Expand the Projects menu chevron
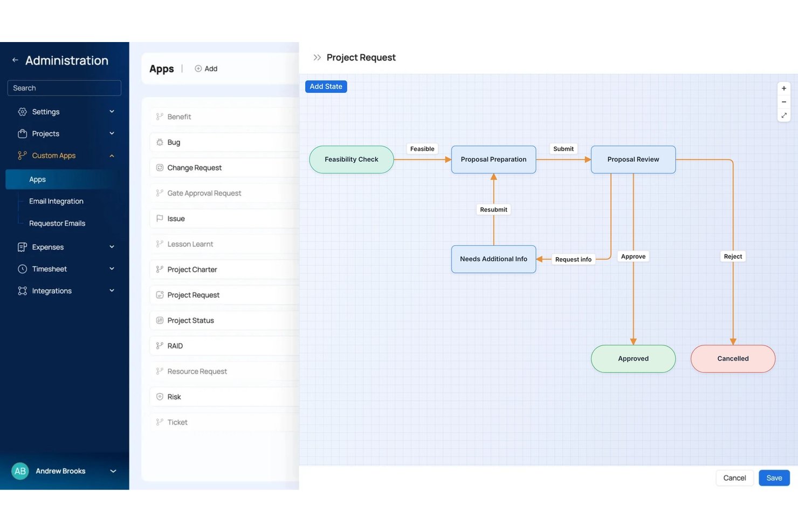Viewport: 798px width, 532px height. point(112,134)
